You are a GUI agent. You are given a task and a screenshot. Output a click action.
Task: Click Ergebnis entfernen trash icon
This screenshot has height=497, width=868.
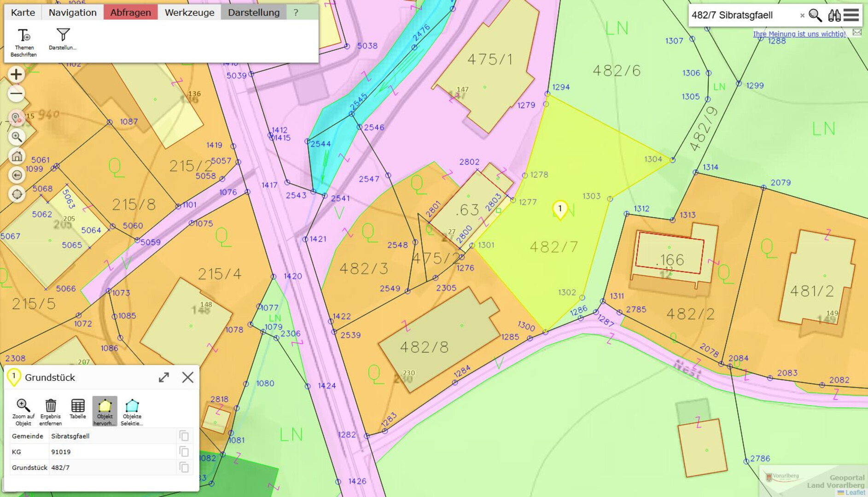click(x=50, y=411)
